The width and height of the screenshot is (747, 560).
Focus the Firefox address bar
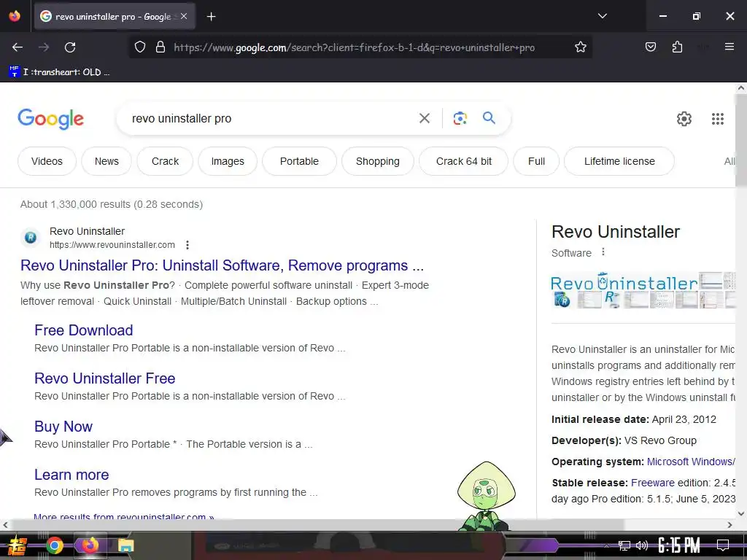354,47
